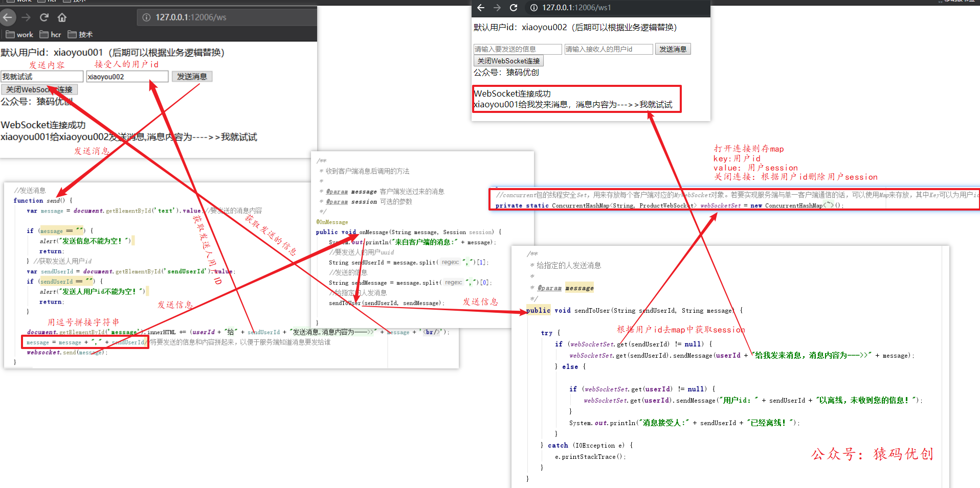Click the xiaoyou001给我发来消息 log line
This screenshot has width=980, height=488.
pyautogui.click(x=573, y=105)
